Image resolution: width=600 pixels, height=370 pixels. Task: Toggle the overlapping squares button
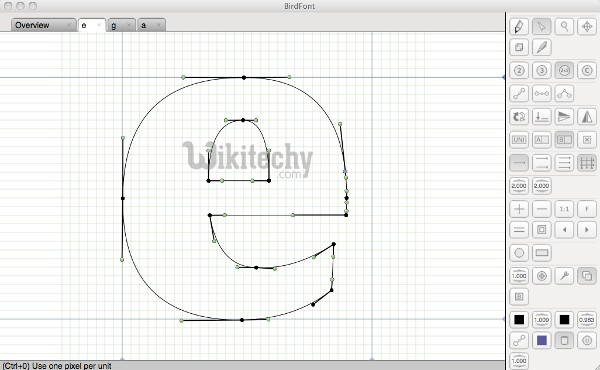587,276
